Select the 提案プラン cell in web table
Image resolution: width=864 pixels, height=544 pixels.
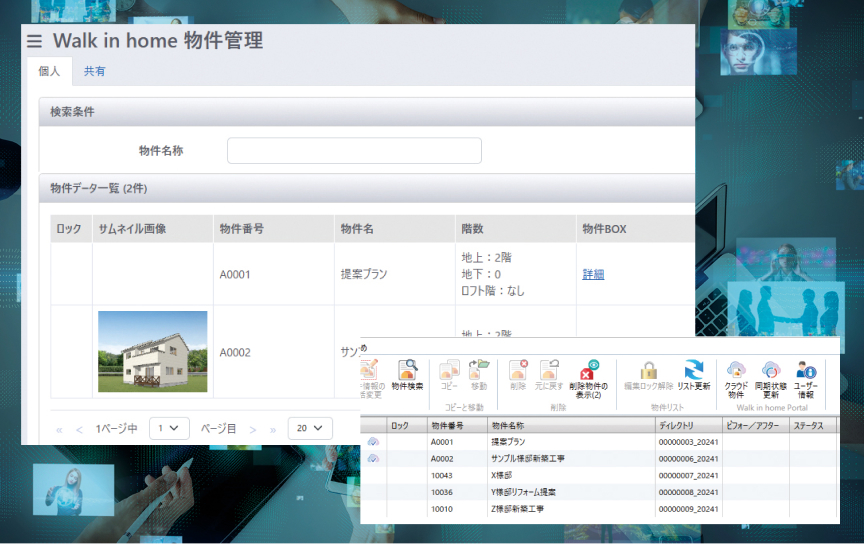pos(395,274)
